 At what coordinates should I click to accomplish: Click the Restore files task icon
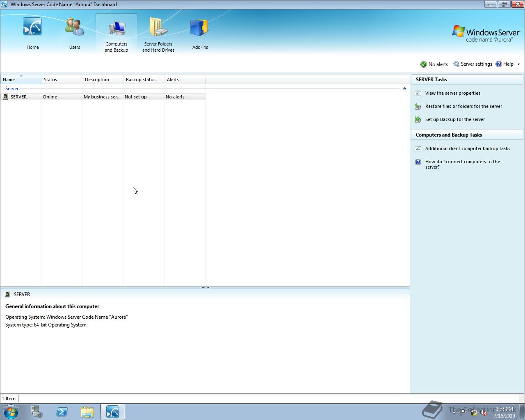(418, 107)
